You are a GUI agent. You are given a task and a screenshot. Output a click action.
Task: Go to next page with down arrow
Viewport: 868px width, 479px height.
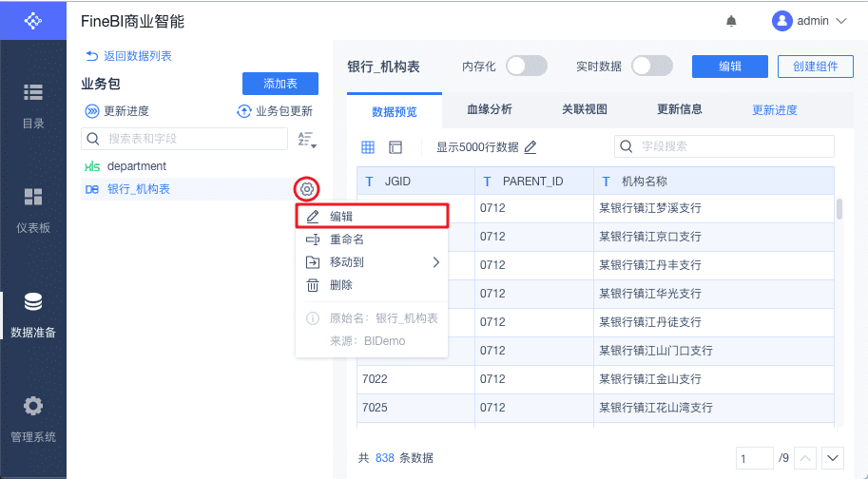833,458
